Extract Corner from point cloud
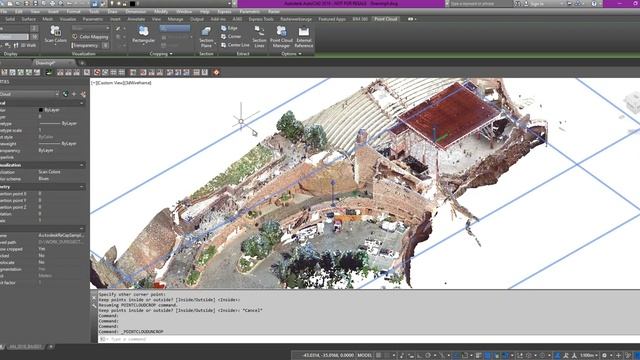This screenshot has height=360, width=640. 231,36
